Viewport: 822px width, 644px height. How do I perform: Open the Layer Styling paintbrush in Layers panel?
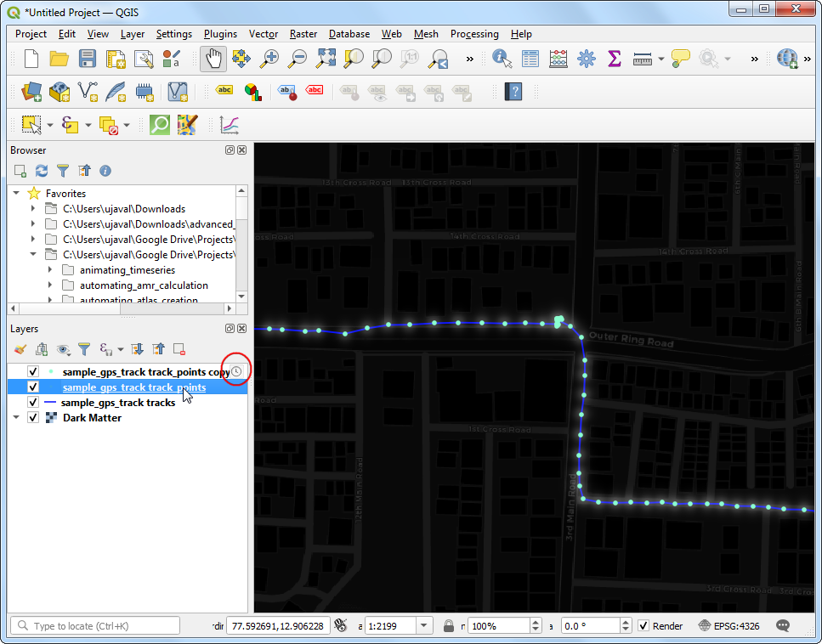[20, 349]
